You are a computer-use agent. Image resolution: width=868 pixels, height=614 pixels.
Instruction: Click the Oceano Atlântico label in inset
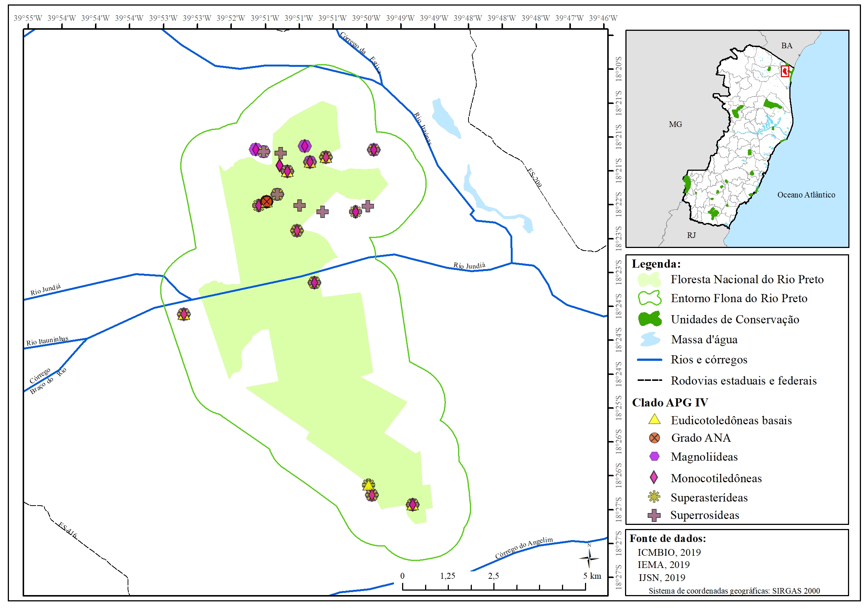pyautogui.click(x=806, y=195)
